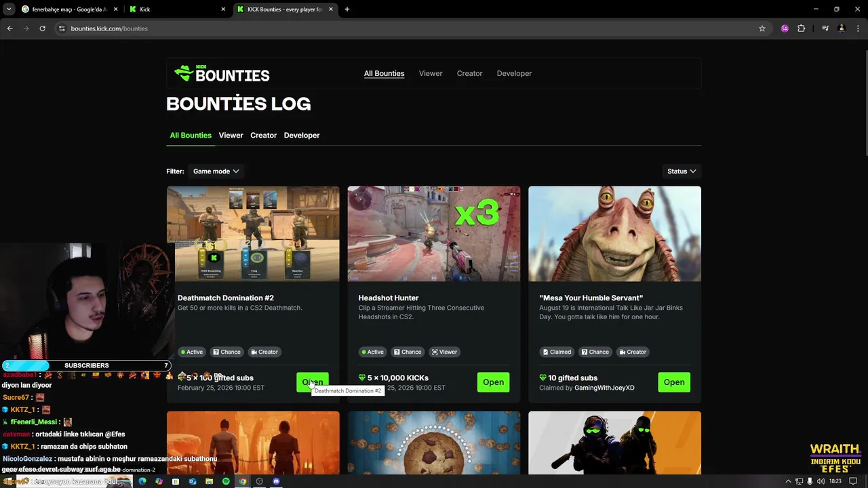Image resolution: width=868 pixels, height=488 pixels.
Task: Click the purple LR extension icon
Action: 785,28
